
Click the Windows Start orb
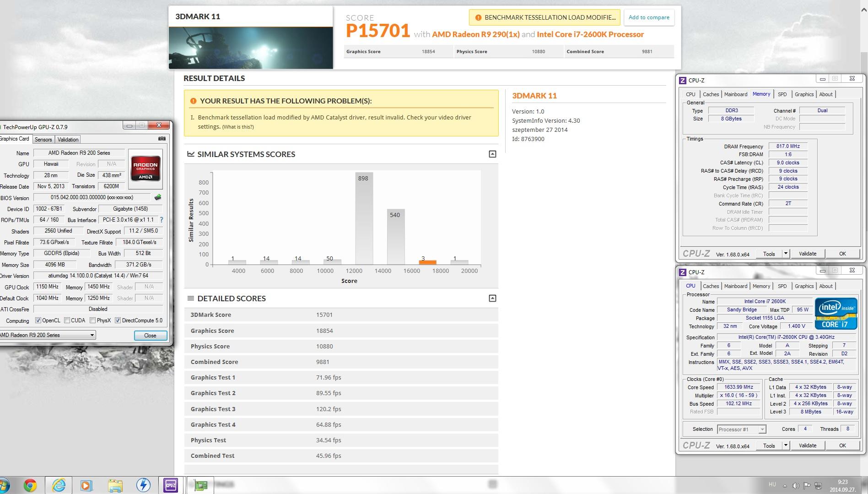(x=4, y=485)
